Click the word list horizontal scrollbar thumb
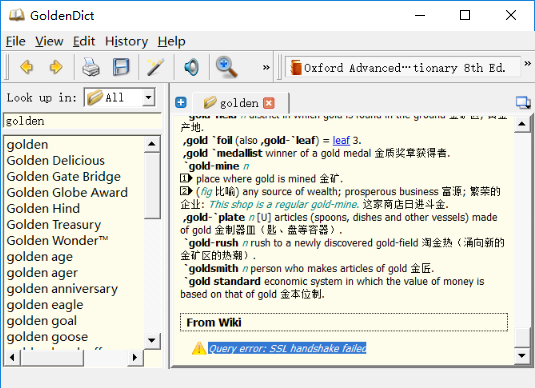This screenshot has height=388, width=535. tap(52, 357)
